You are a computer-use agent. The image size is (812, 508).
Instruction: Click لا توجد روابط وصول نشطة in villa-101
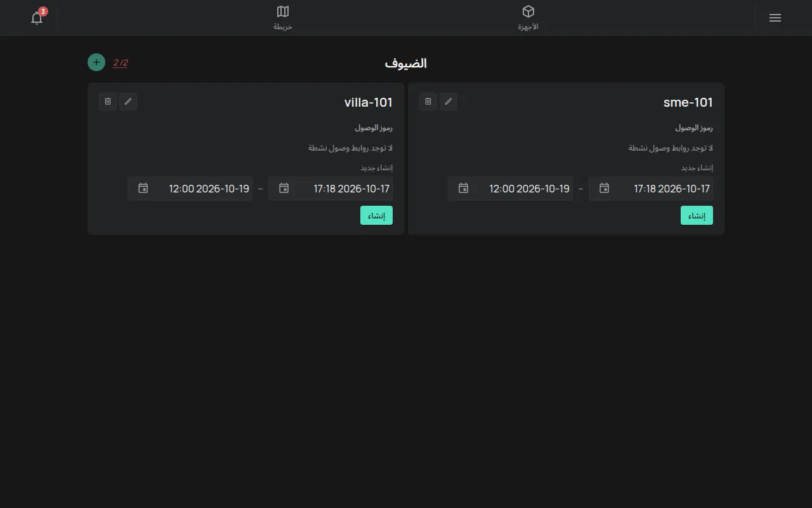(x=350, y=148)
